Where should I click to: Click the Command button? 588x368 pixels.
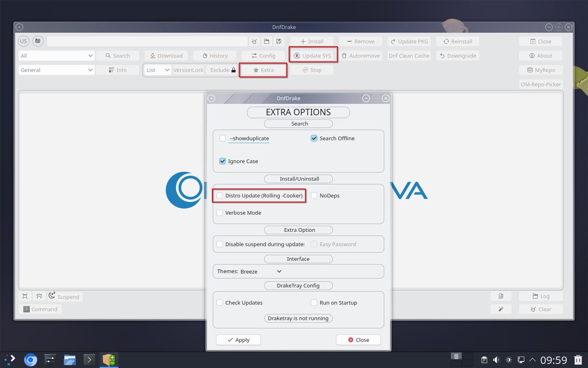tap(40, 309)
